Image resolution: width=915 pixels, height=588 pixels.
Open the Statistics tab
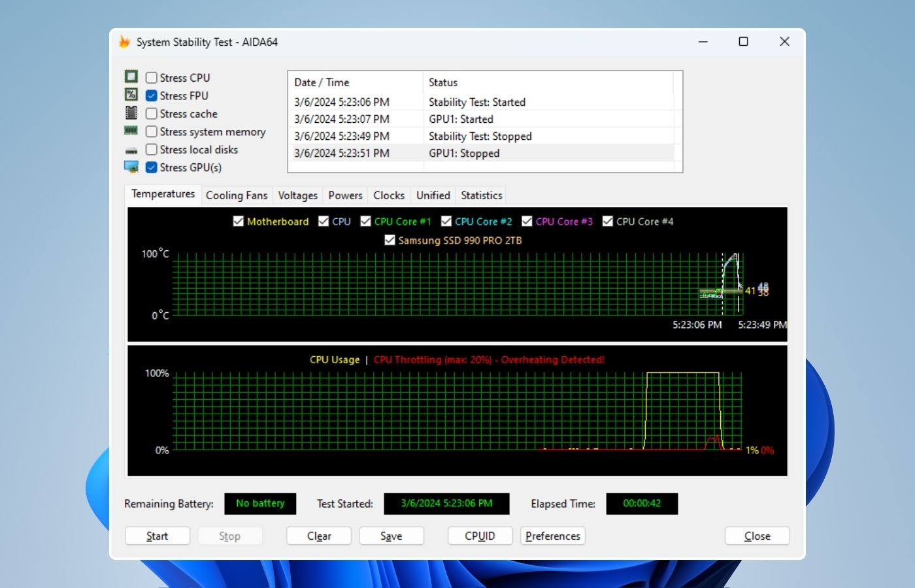[482, 195]
